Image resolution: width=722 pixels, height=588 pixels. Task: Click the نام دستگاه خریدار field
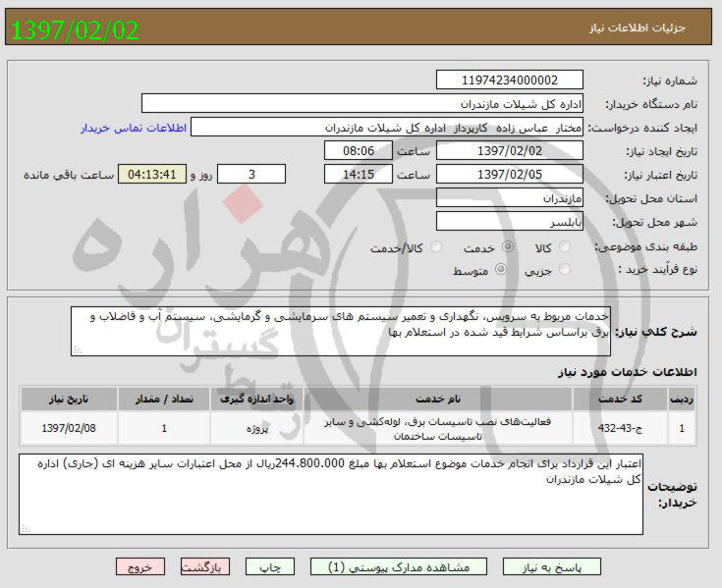[362, 103]
